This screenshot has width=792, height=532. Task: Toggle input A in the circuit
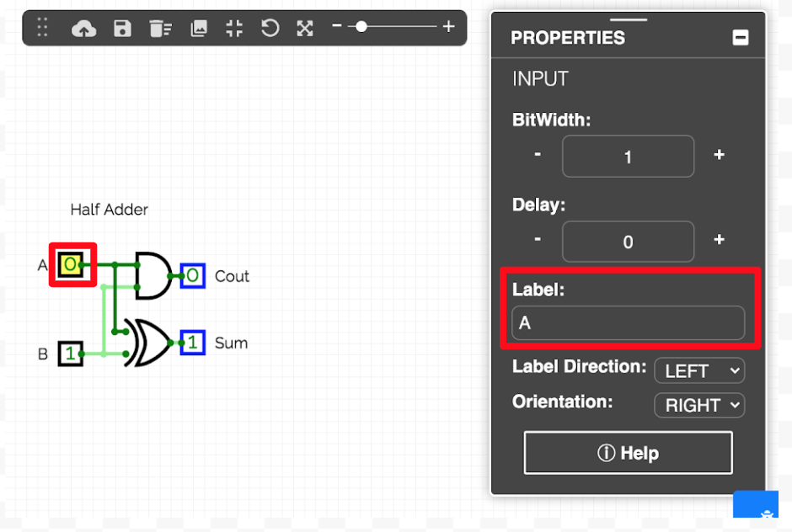pos(72,265)
